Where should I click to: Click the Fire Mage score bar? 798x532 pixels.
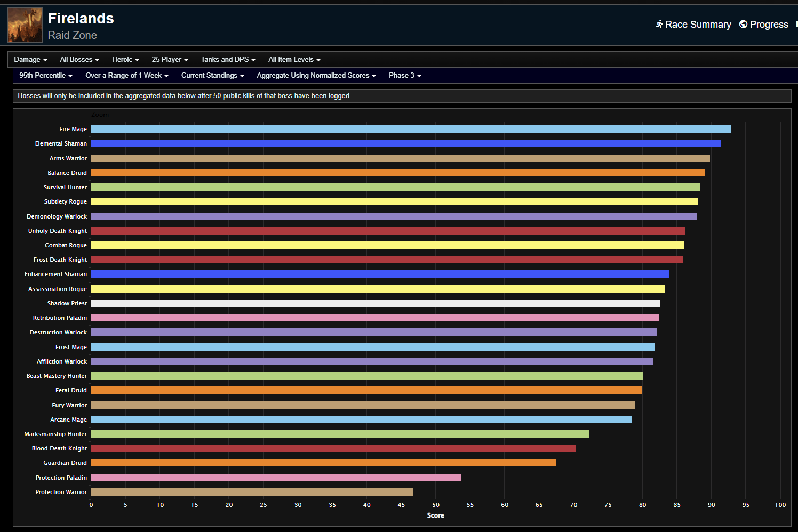pyautogui.click(x=411, y=129)
